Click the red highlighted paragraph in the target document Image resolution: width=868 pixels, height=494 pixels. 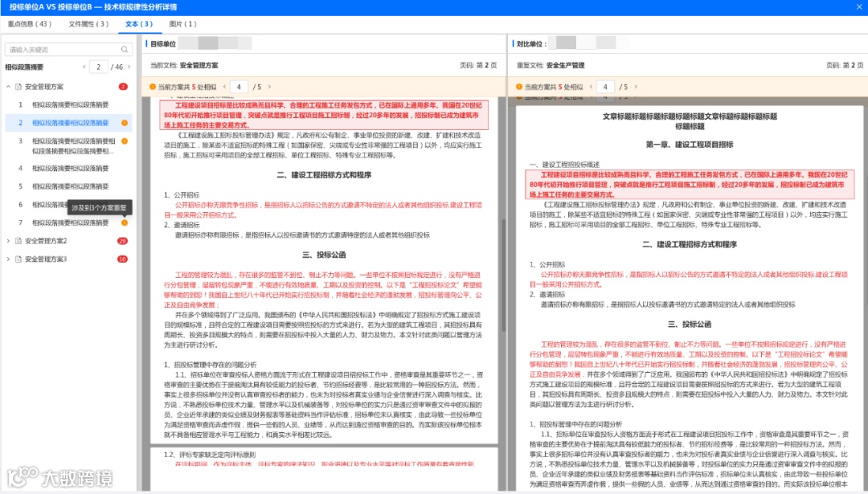[324, 115]
